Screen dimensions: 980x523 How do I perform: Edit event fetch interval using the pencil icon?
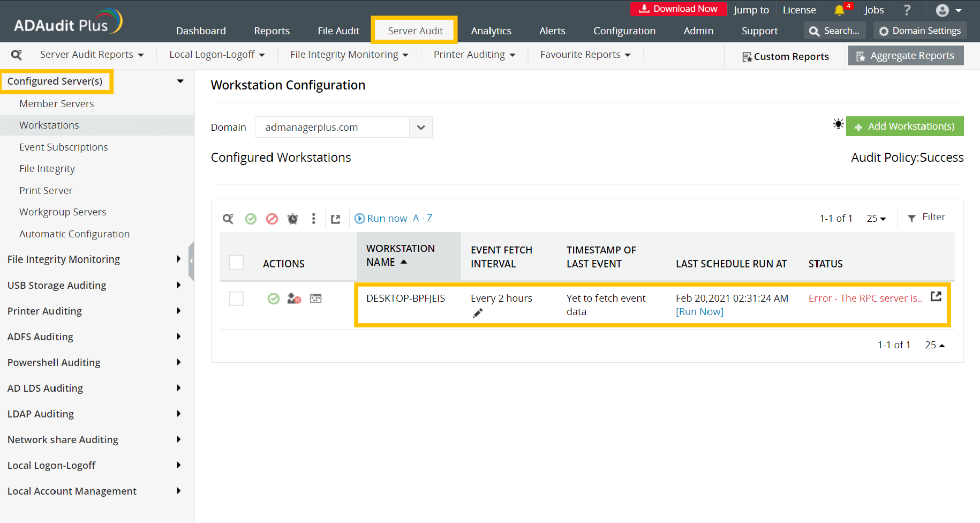[478, 313]
